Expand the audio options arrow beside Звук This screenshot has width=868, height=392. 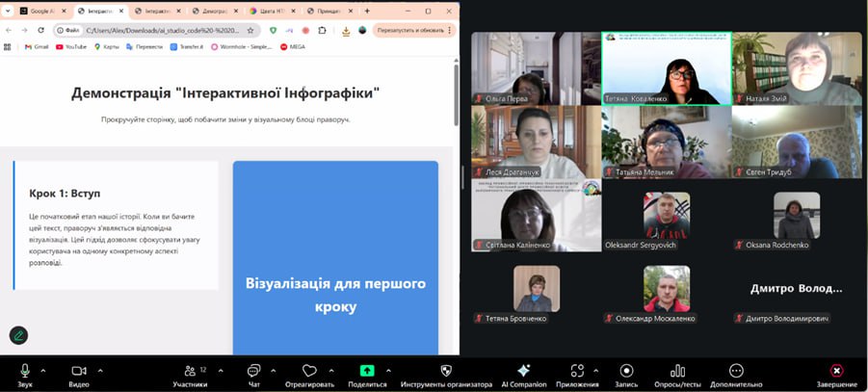pos(44,369)
